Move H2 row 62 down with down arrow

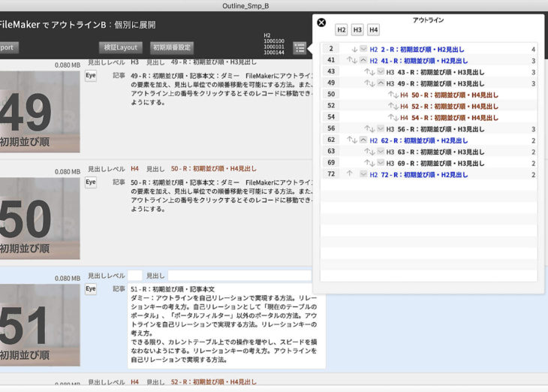click(355, 140)
